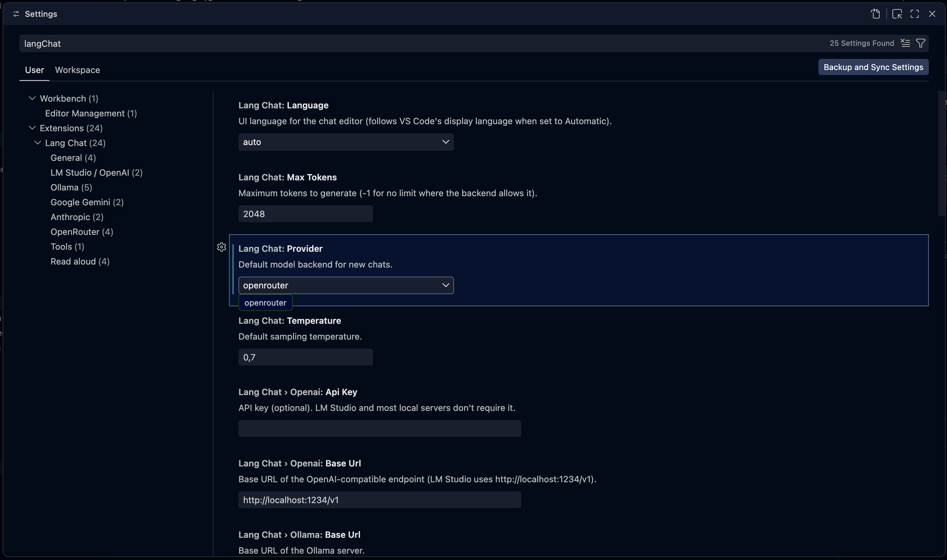This screenshot has width=947, height=560.
Task: Click the Settings title icon
Action: point(16,14)
